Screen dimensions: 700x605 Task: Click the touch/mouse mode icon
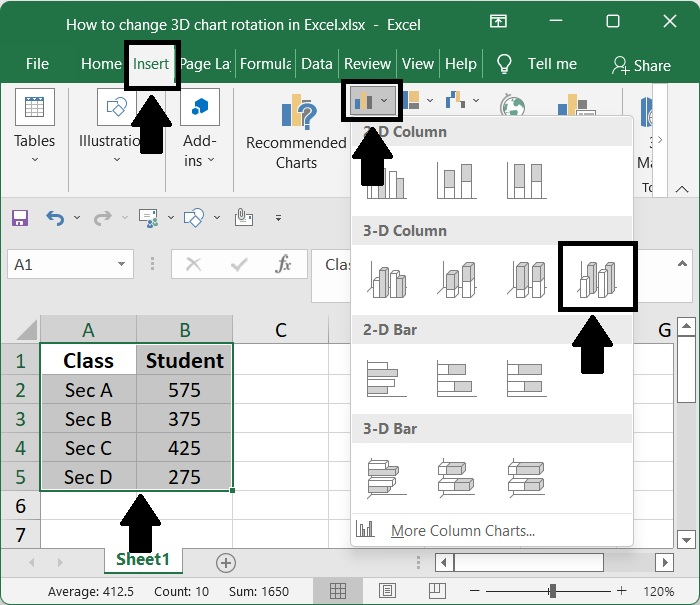pyautogui.click(x=243, y=217)
